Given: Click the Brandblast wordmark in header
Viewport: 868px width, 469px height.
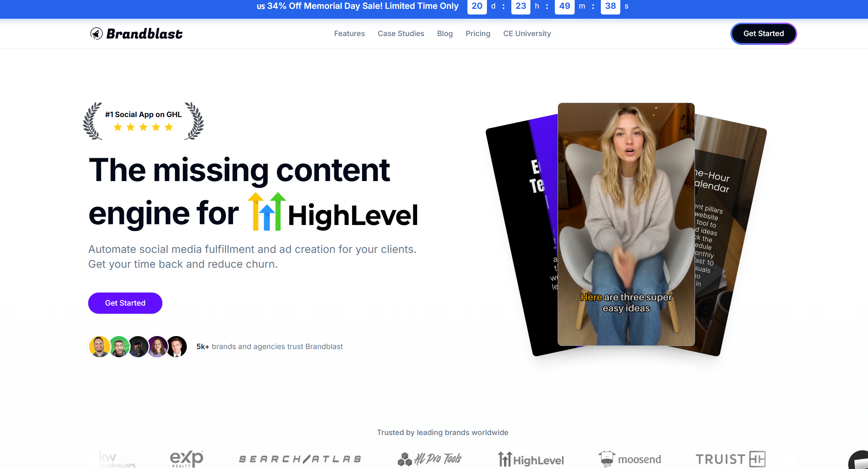Looking at the screenshot, I should coord(144,34).
